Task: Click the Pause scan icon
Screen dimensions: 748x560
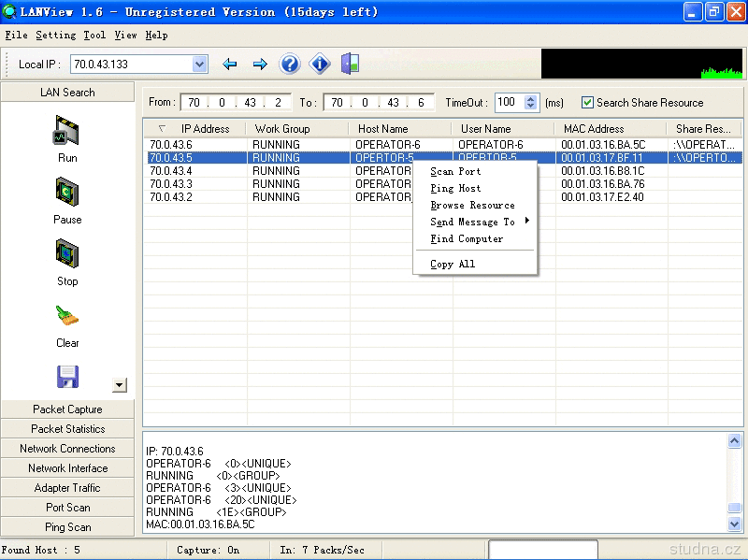Action: [67, 194]
